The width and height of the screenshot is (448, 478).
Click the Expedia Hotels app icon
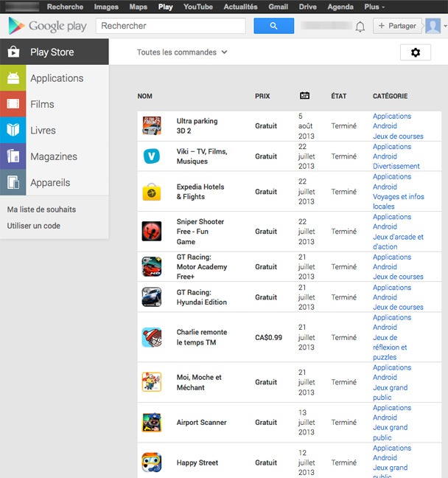pyautogui.click(x=152, y=192)
